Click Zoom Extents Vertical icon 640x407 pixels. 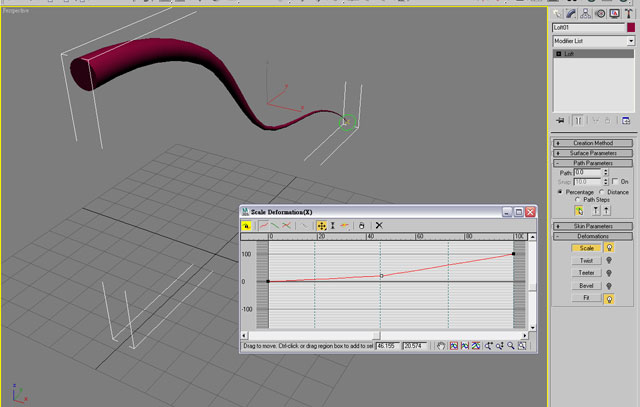click(x=476, y=346)
